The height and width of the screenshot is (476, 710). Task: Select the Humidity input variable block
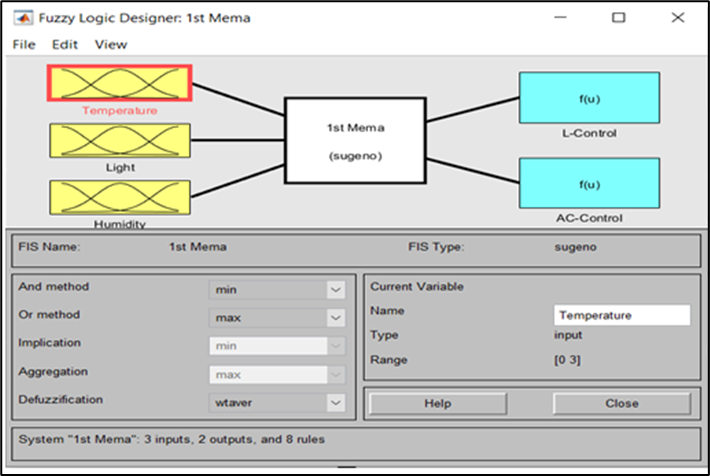120,197
